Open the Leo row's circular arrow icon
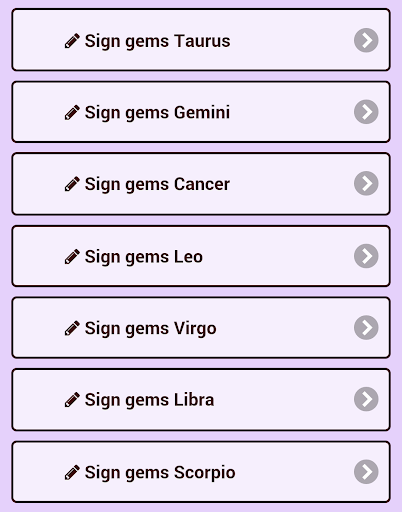The width and height of the screenshot is (402, 512). [x=366, y=256]
